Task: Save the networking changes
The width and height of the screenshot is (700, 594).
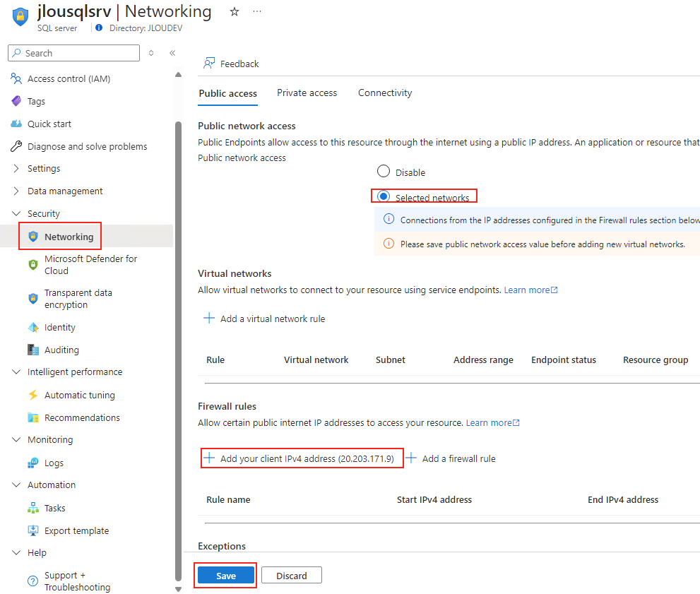Action: (x=226, y=575)
